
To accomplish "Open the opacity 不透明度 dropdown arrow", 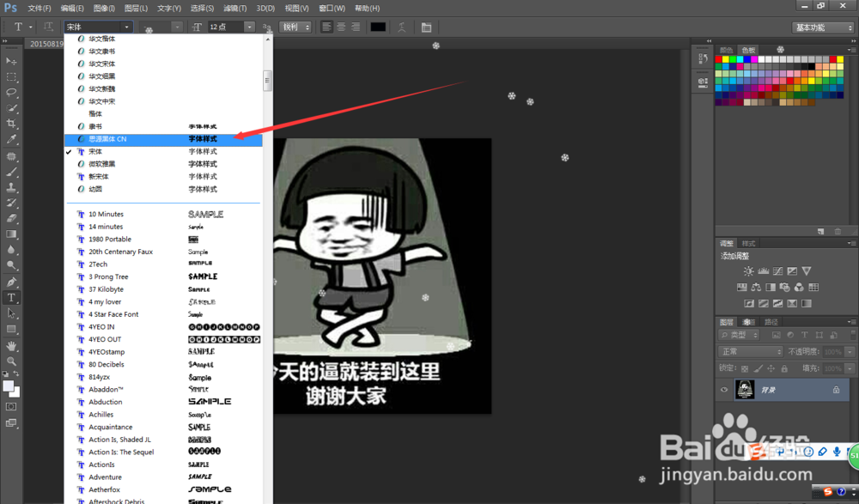I will pos(850,352).
